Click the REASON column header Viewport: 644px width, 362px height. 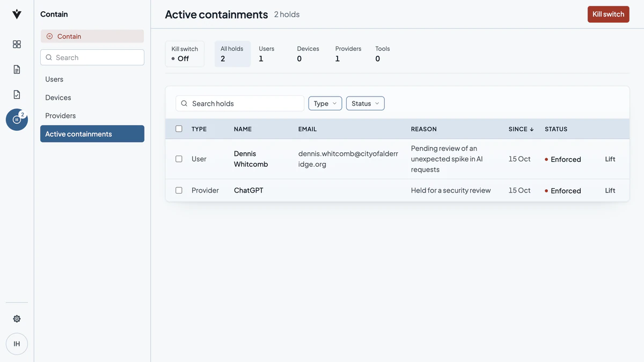424,129
